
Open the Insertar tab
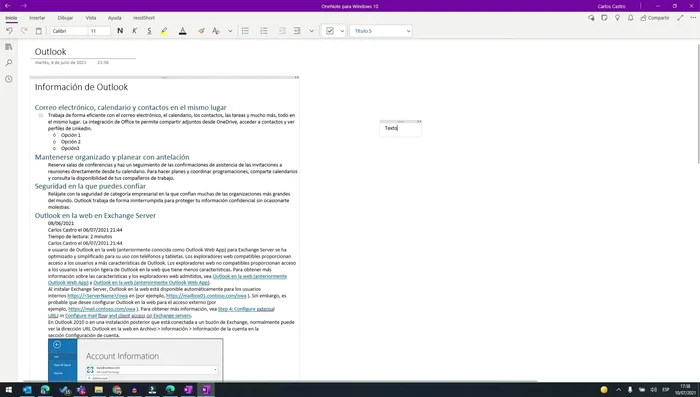click(37, 18)
